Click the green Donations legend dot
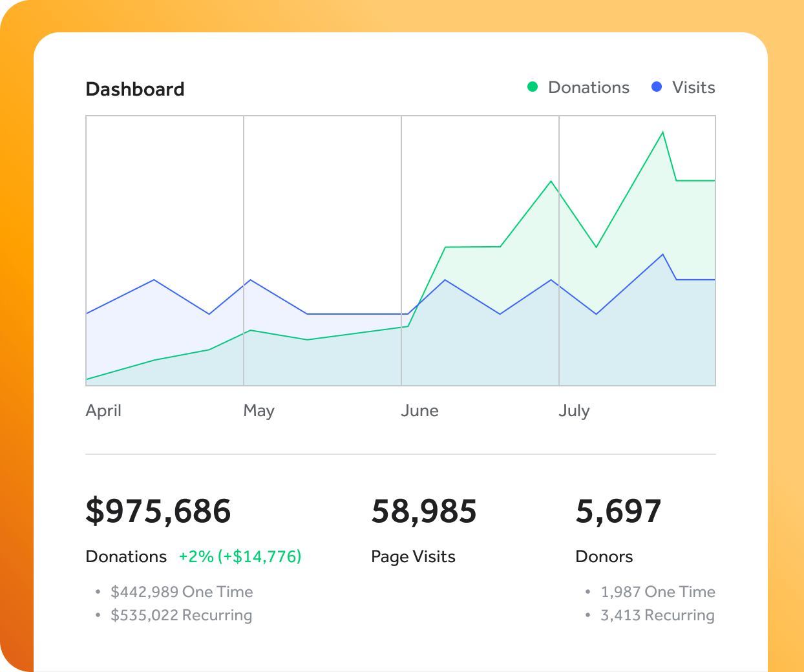 [533, 87]
